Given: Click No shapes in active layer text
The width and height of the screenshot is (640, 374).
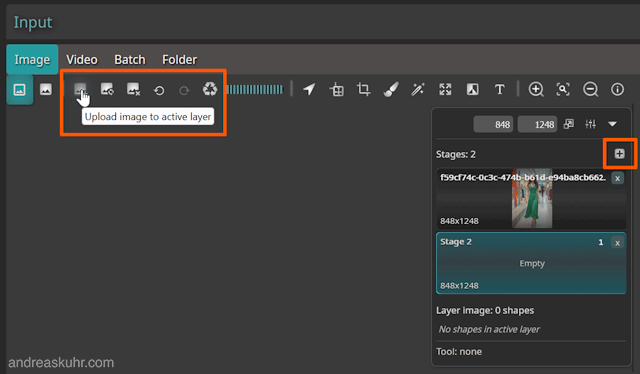Looking at the screenshot, I should 489,329.
